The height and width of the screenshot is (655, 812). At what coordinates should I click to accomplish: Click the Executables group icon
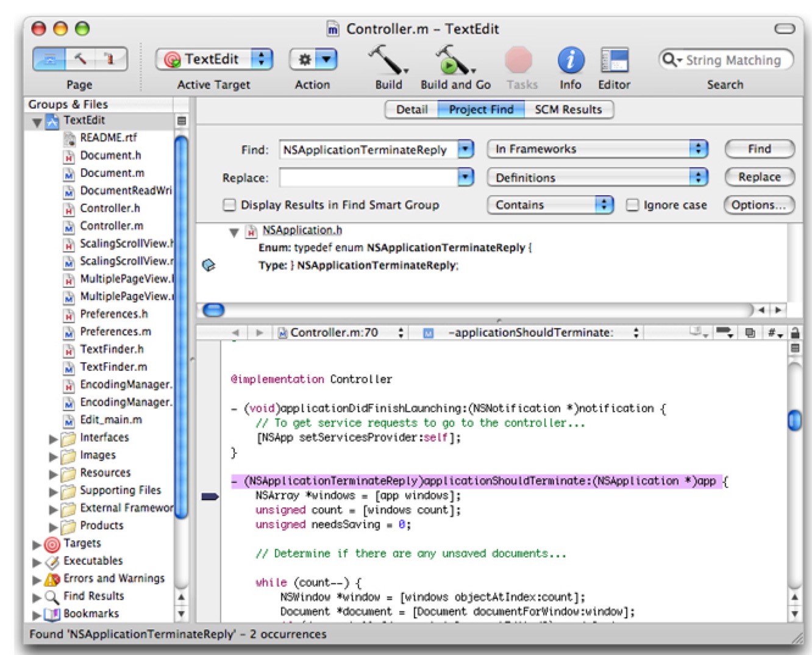pos(52,562)
